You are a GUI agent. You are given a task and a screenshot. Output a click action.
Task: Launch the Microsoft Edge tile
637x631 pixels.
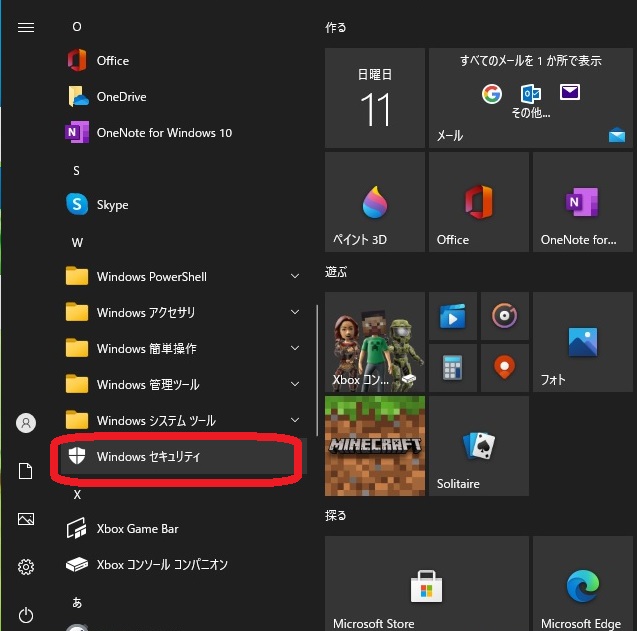583,583
